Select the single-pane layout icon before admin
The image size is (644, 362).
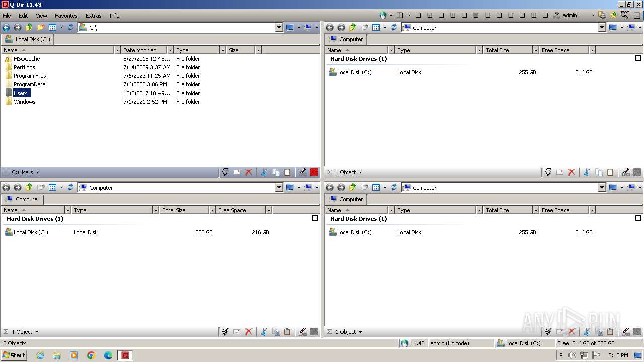(x=545, y=15)
